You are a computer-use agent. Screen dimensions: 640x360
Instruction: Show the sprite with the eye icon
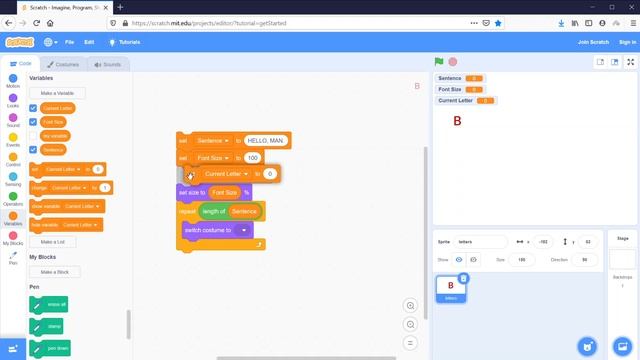459,260
